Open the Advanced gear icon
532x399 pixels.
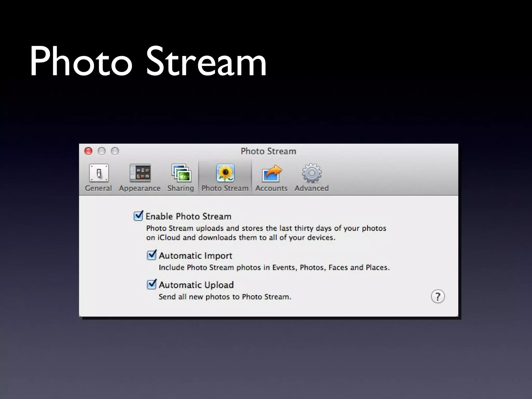click(x=312, y=173)
